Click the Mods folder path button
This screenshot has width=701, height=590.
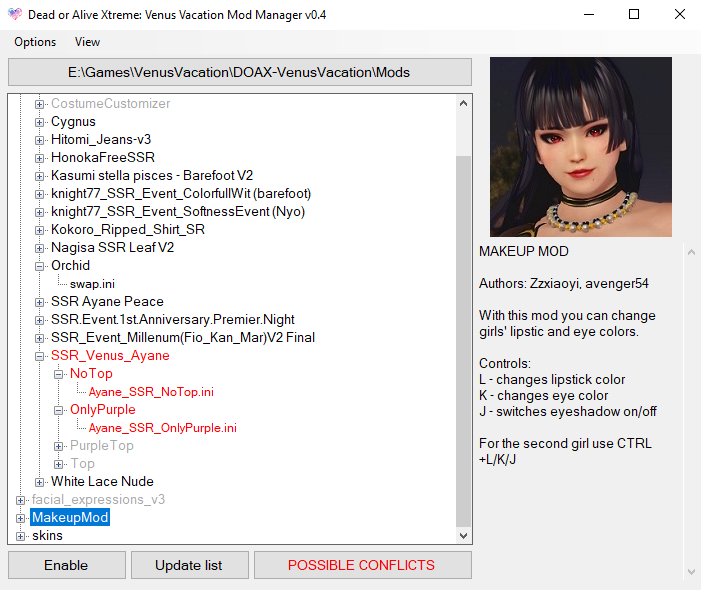pyautogui.click(x=240, y=72)
